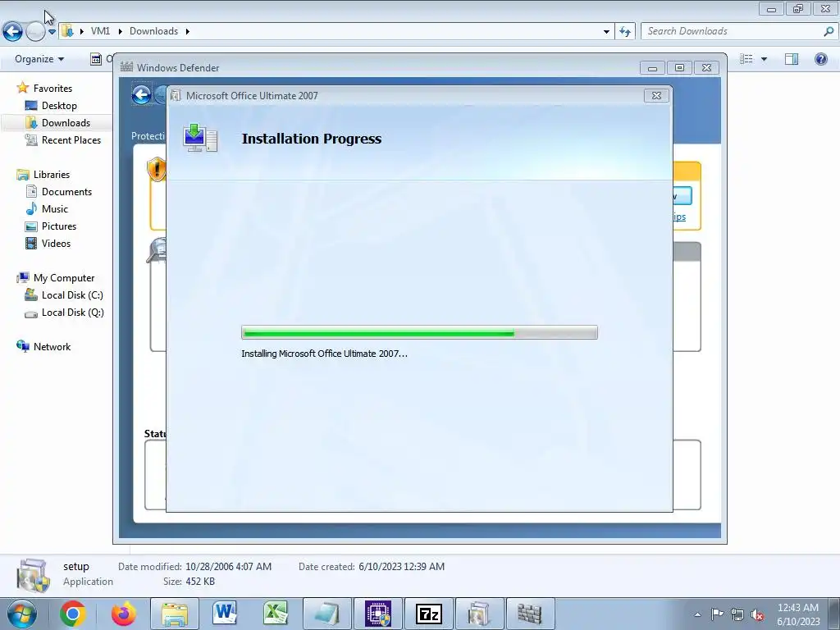This screenshot has width=840, height=630.
Task: Click the change view icon
Action: tap(746, 59)
